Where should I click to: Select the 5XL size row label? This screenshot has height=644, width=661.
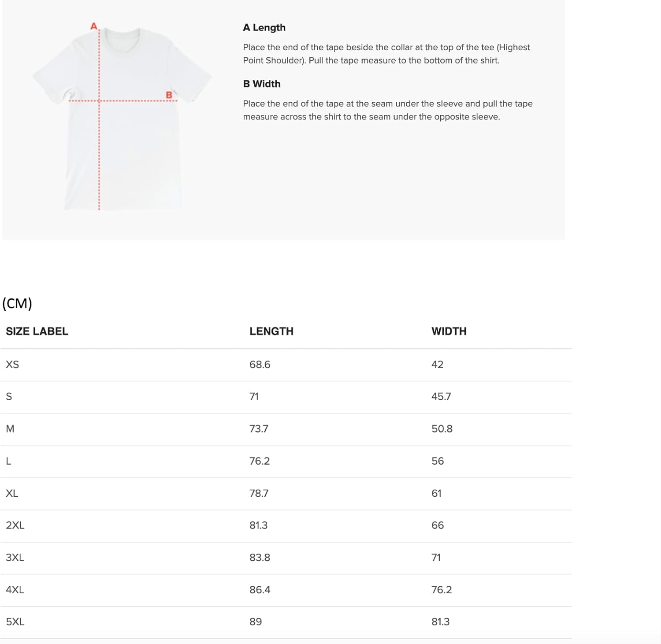click(x=15, y=622)
